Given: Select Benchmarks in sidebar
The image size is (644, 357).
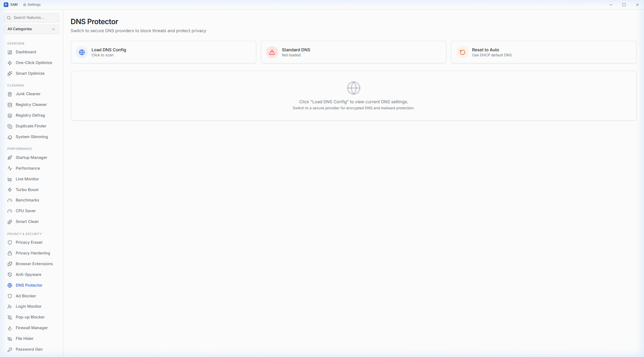Looking at the screenshot, I should pos(27,200).
